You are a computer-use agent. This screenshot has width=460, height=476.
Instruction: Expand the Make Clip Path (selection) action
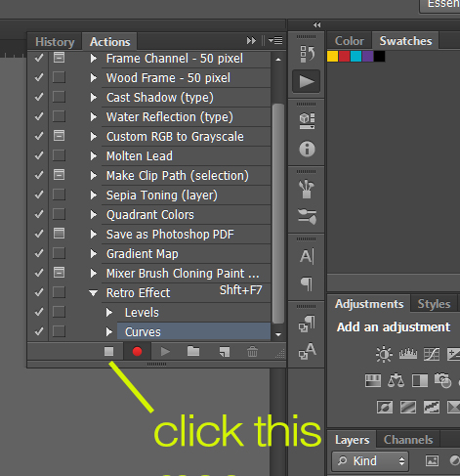tap(94, 175)
